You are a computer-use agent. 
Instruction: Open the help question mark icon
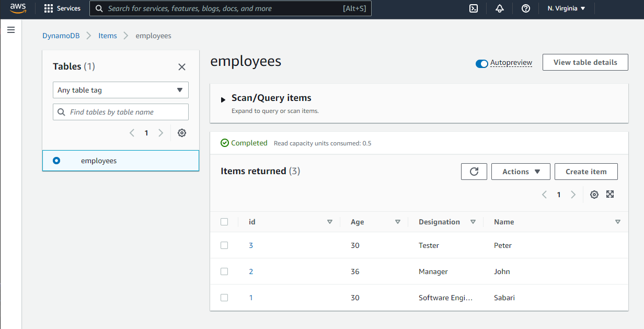[x=526, y=8]
